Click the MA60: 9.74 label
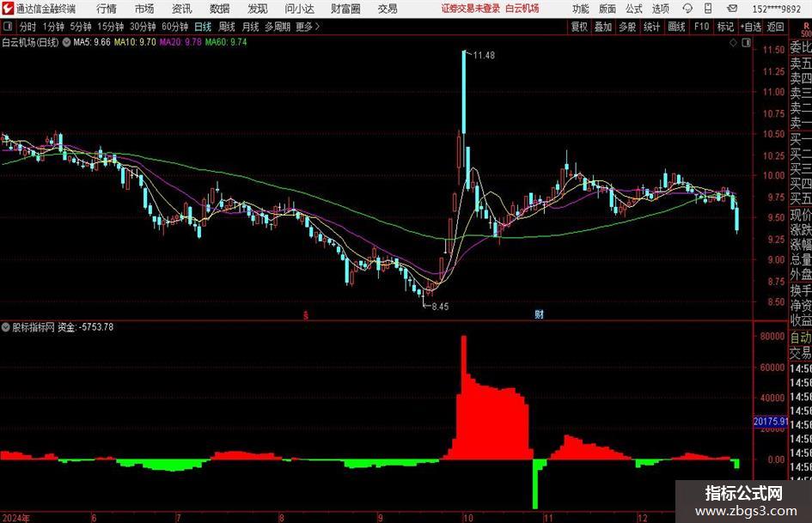This screenshot has height=523, width=812. pyautogui.click(x=226, y=42)
